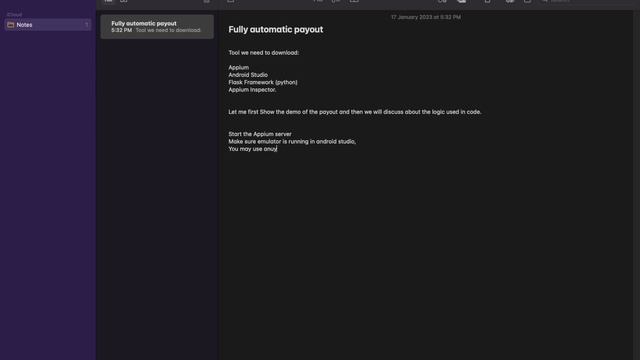This screenshot has height=360, width=640.
Task: Select the Notes folder in the sidebar
Action: pyautogui.click(x=47, y=25)
